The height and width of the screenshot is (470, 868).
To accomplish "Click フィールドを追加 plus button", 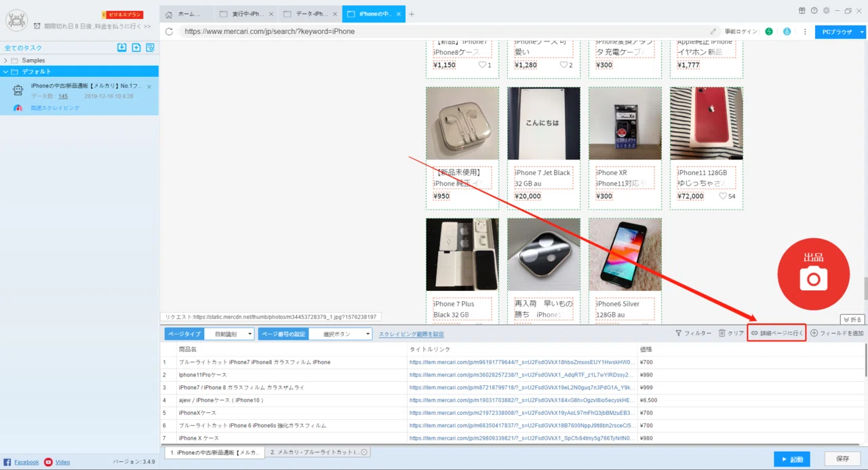I will click(x=837, y=333).
